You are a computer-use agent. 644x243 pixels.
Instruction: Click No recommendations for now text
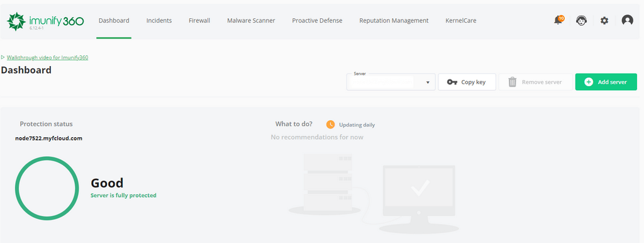317,137
